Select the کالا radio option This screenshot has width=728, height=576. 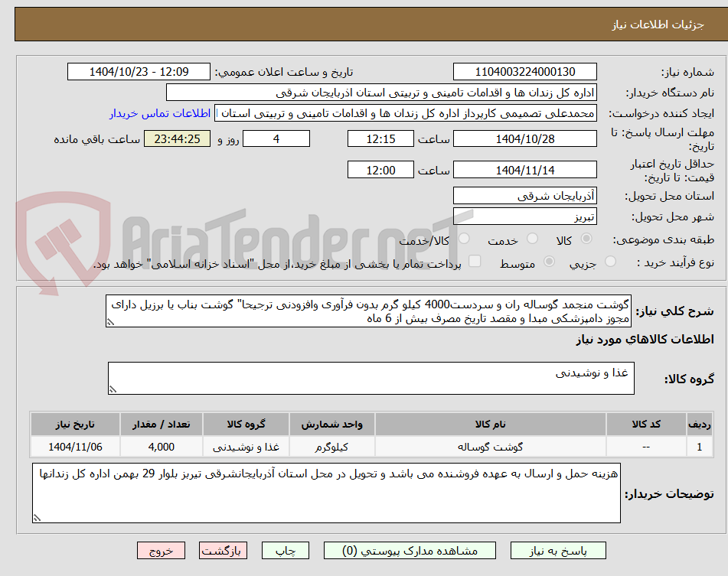[x=586, y=239]
